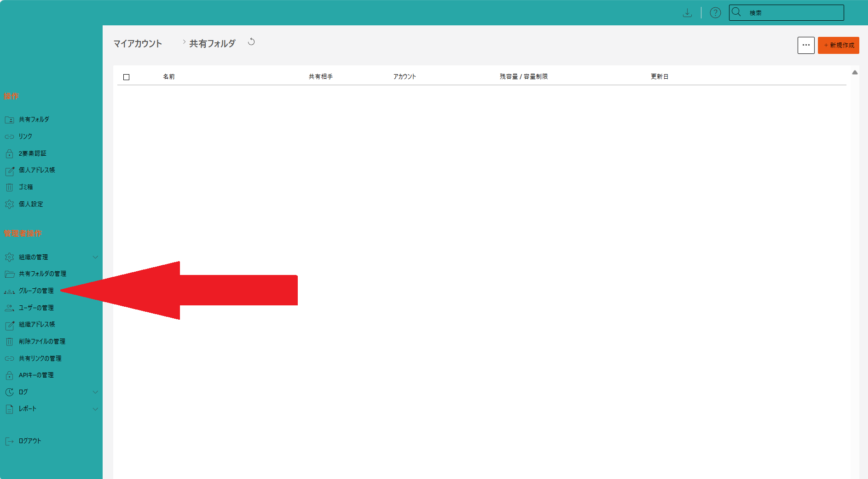Image resolution: width=868 pixels, height=479 pixels.
Task: Open 個人アドレス帳 in sidebar
Action: tap(37, 170)
